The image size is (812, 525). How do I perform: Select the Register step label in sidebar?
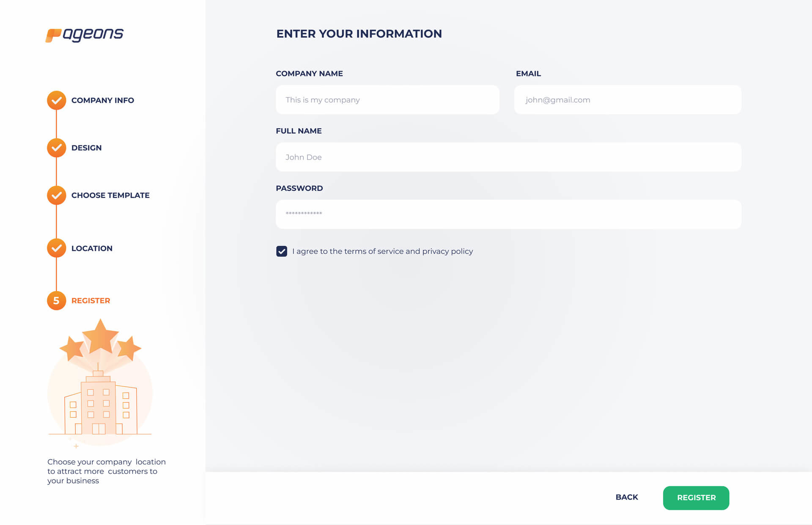coord(91,300)
